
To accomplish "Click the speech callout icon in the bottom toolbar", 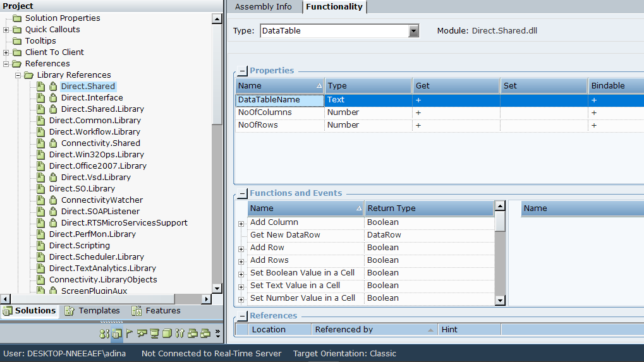I will (x=142, y=333).
